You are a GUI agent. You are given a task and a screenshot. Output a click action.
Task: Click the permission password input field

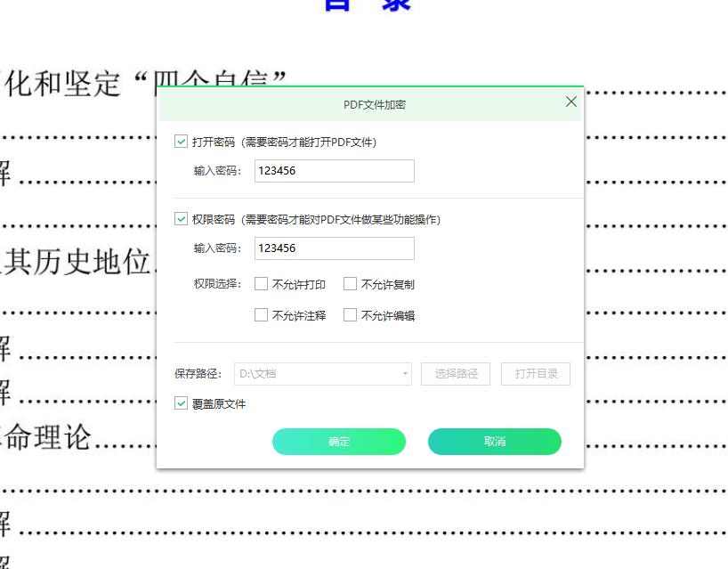coord(335,248)
